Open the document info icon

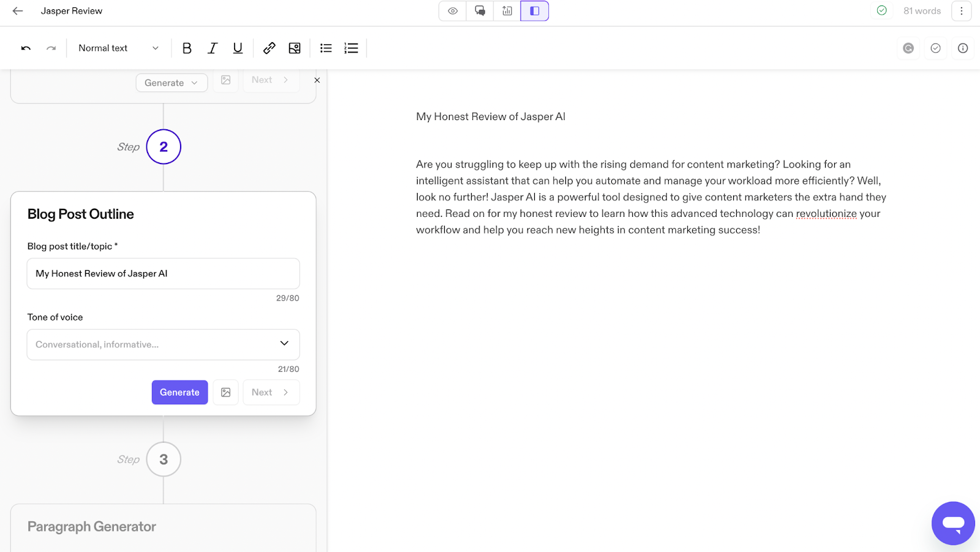[963, 48]
